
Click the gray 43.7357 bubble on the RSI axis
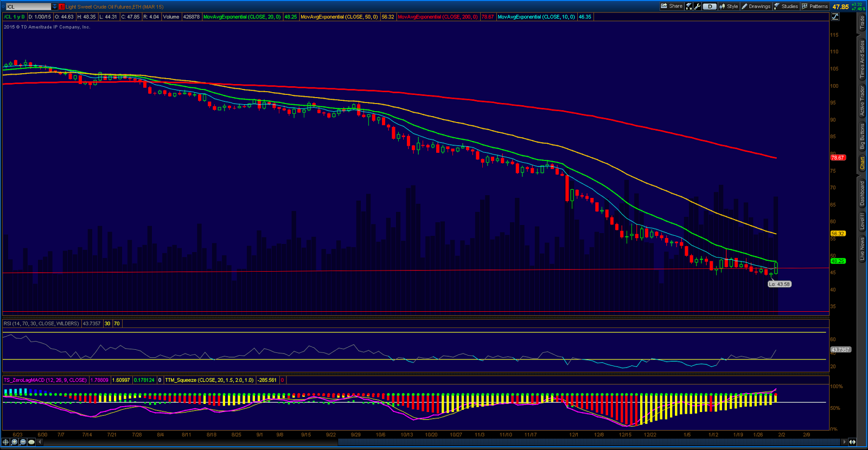click(x=840, y=350)
